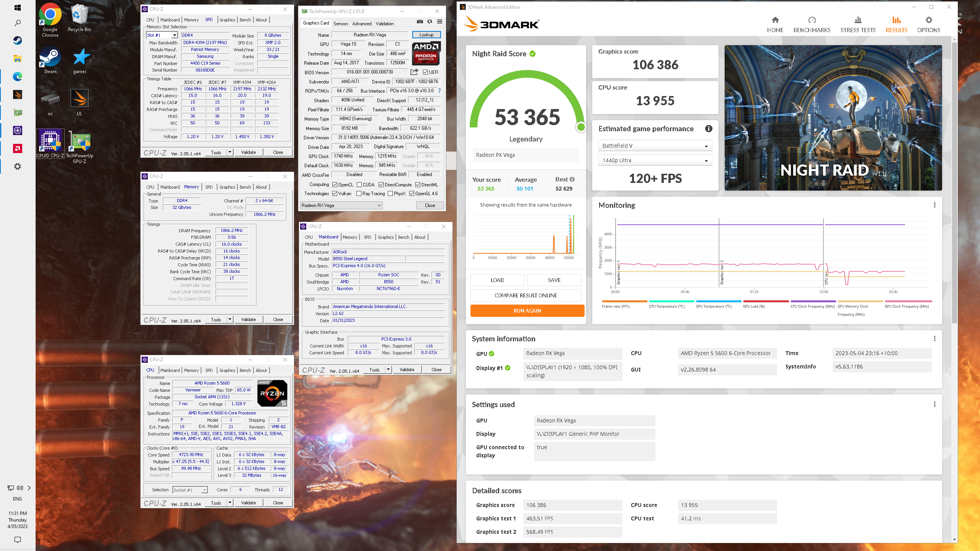Click COMPARE RESULT ONLINE

(x=526, y=295)
